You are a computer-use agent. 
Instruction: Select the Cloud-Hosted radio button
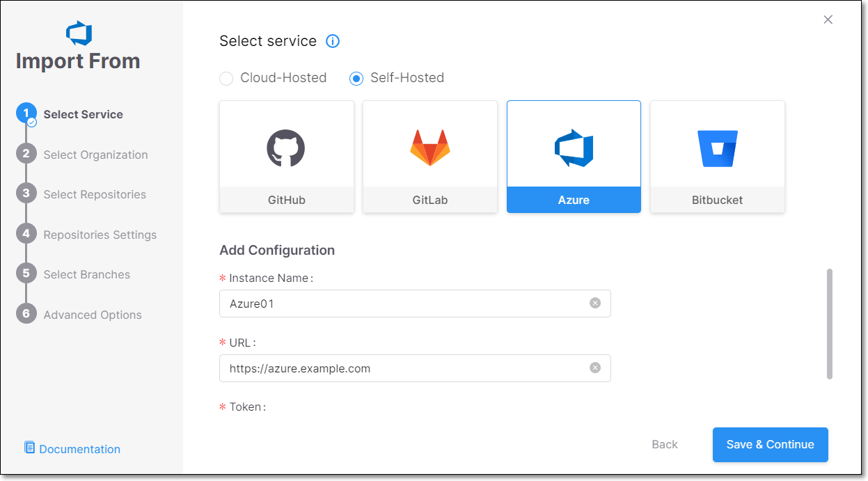226,79
